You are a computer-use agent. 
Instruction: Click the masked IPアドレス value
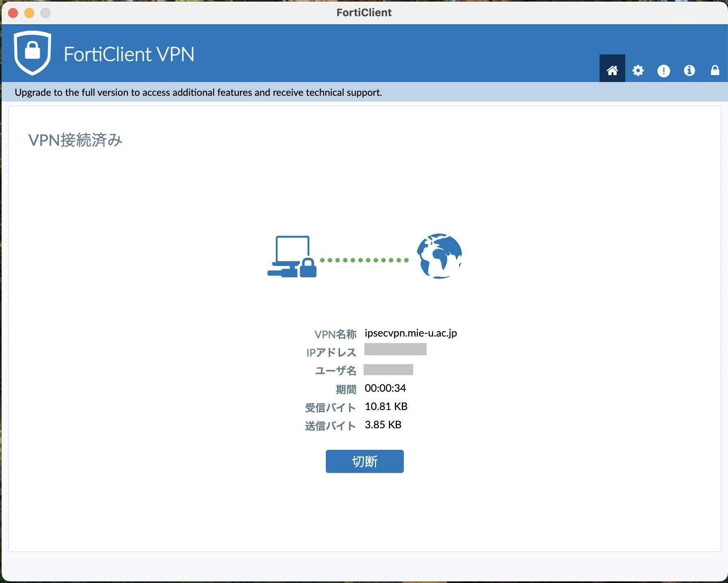(x=395, y=350)
